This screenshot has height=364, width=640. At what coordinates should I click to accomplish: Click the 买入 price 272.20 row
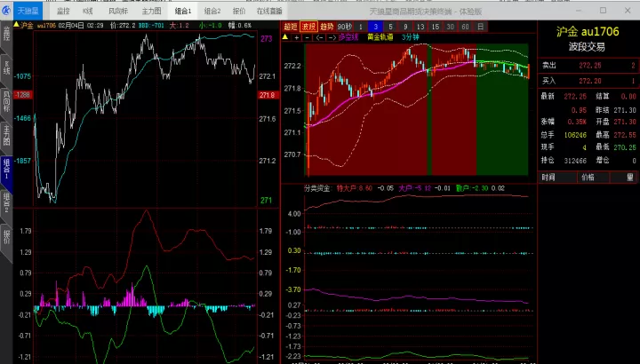(588, 81)
